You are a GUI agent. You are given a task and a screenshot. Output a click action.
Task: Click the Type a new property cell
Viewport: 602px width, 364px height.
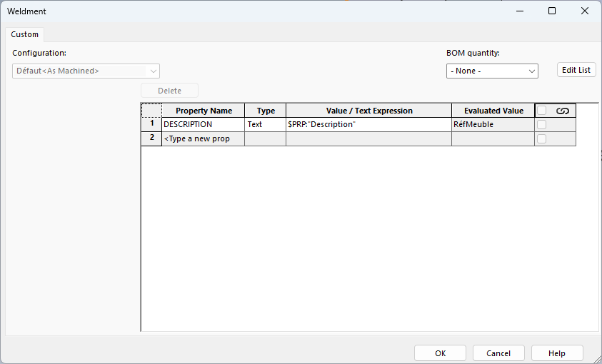(x=203, y=138)
